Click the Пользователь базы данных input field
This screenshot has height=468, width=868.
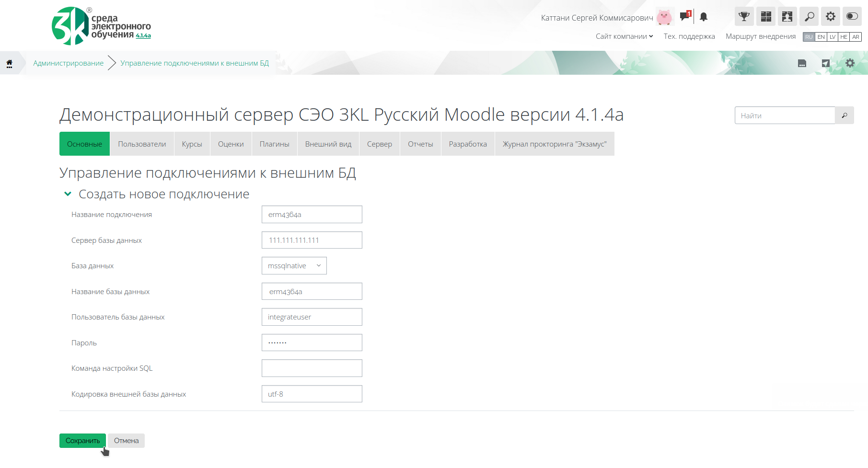point(312,317)
